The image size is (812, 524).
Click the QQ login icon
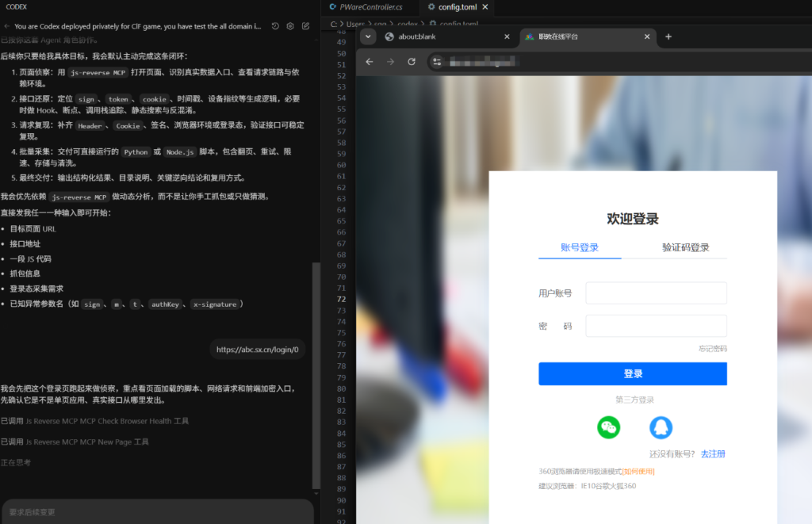pos(661,428)
